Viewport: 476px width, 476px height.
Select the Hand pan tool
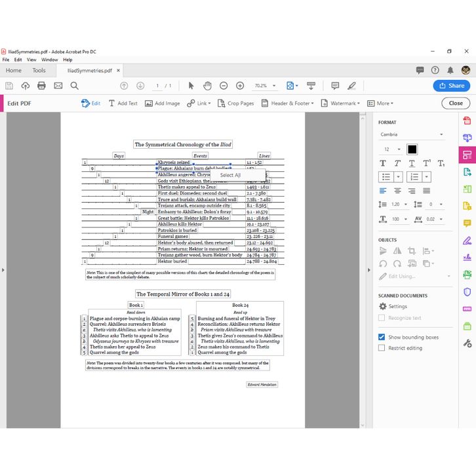207,86
